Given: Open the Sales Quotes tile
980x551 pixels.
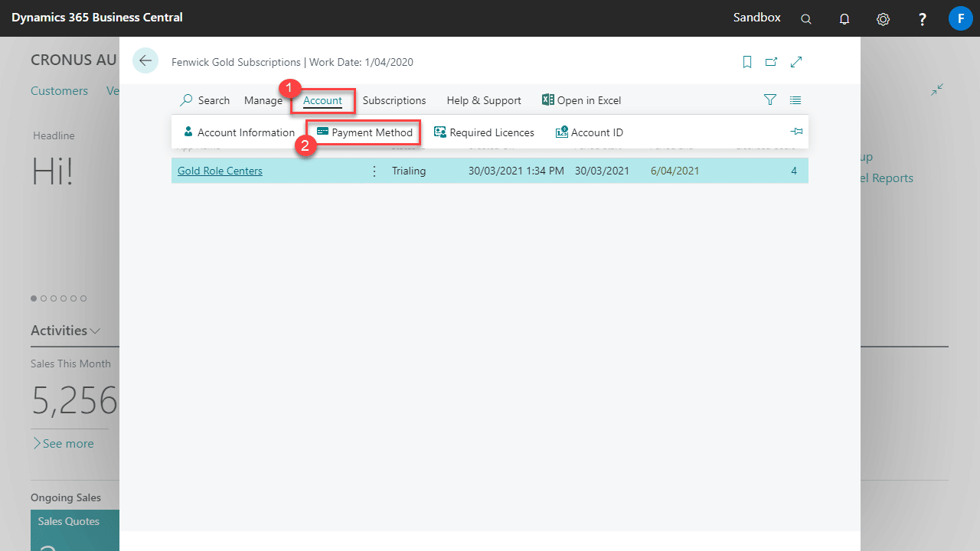Looking at the screenshot, I should 75,530.
